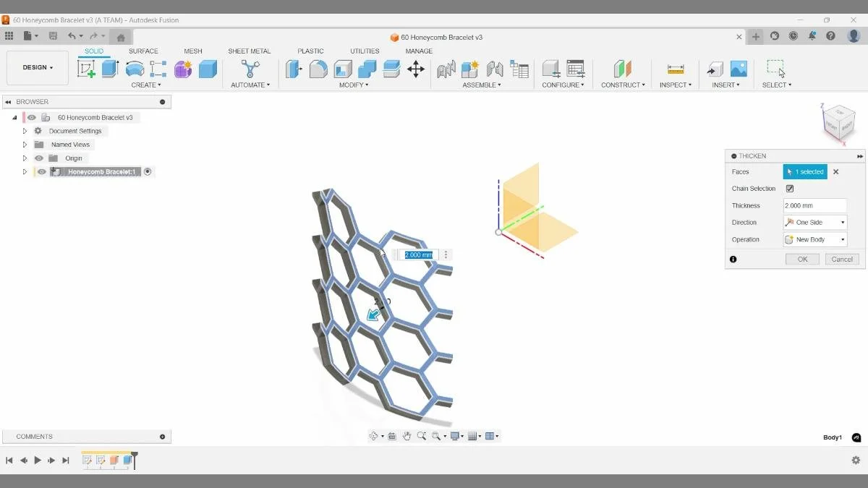Toggle visibility of the document root node
The width and height of the screenshot is (868, 488).
click(31, 117)
